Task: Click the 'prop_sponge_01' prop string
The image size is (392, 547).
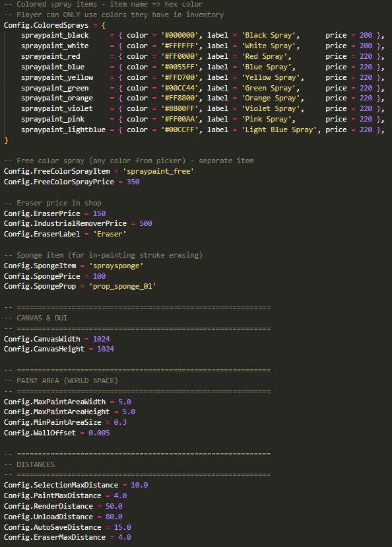Action: pos(122,287)
